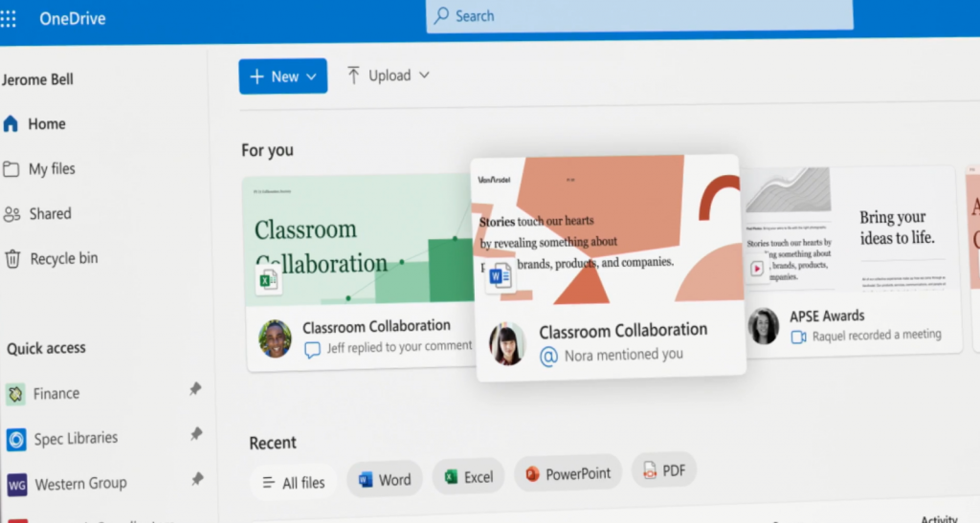Click 'Jeff replied to your comment' text
The height and width of the screenshot is (523, 980).
(400, 346)
